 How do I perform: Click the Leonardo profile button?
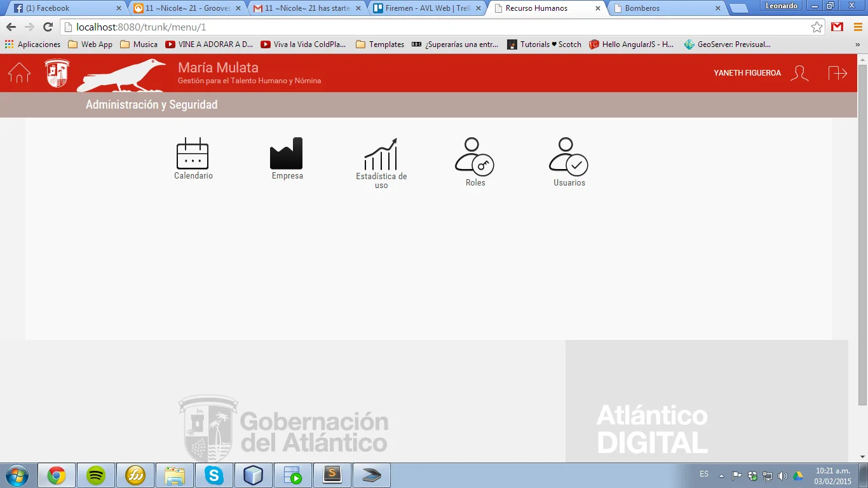coord(782,6)
